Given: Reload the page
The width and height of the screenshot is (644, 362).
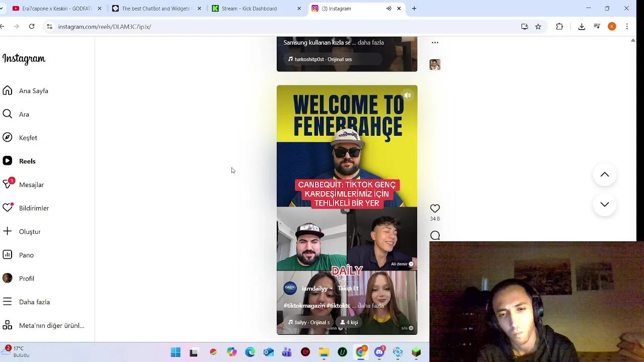Looking at the screenshot, I should coord(32,27).
